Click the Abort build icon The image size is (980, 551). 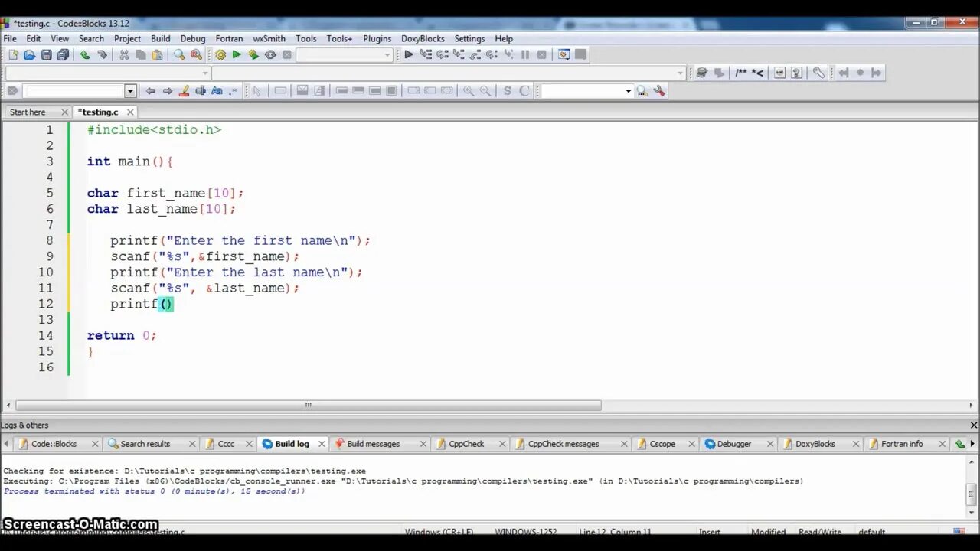(287, 54)
